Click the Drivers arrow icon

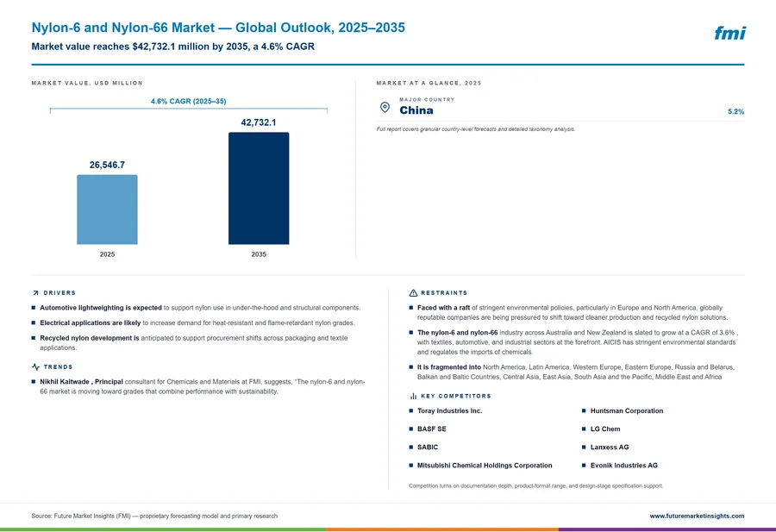tap(35, 293)
